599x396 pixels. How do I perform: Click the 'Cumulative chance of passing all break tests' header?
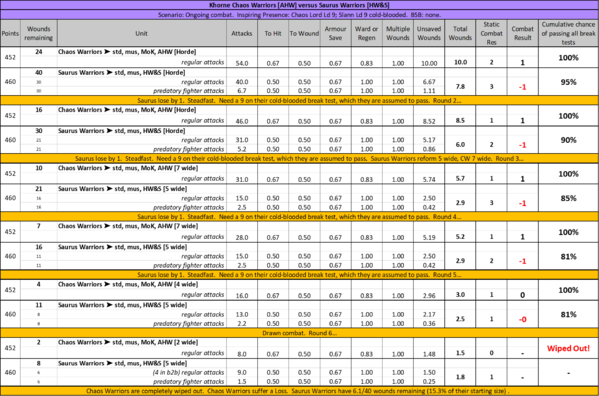click(568, 33)
